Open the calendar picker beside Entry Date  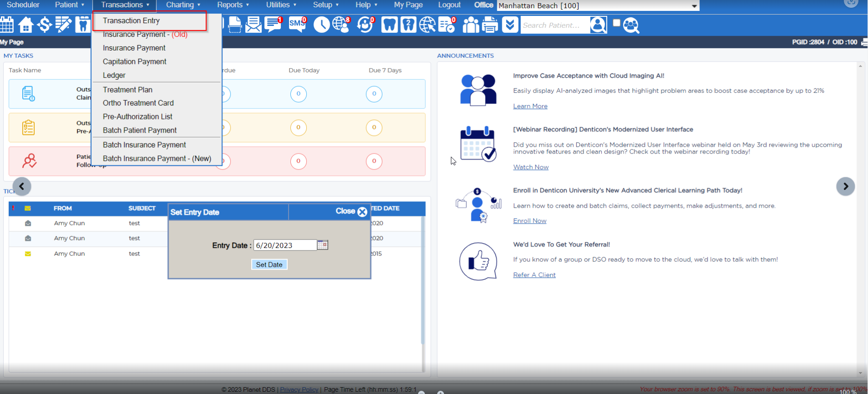tap(323, 245)
